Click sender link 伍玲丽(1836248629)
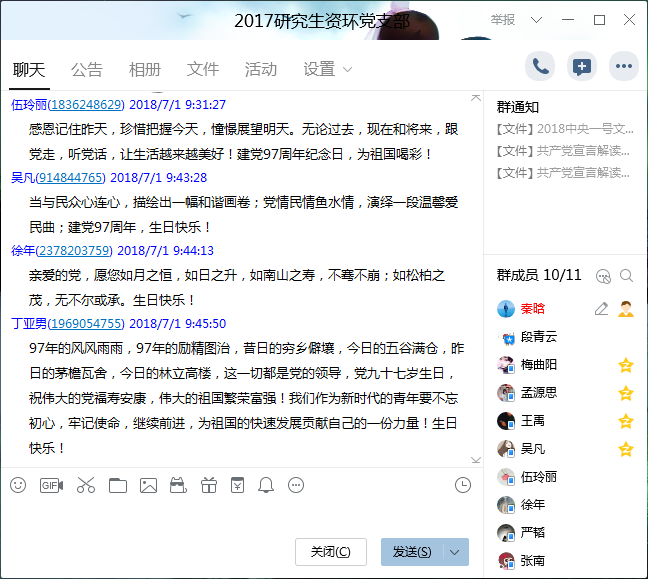Screen dimensions: 648x579 tap(67, 104)
